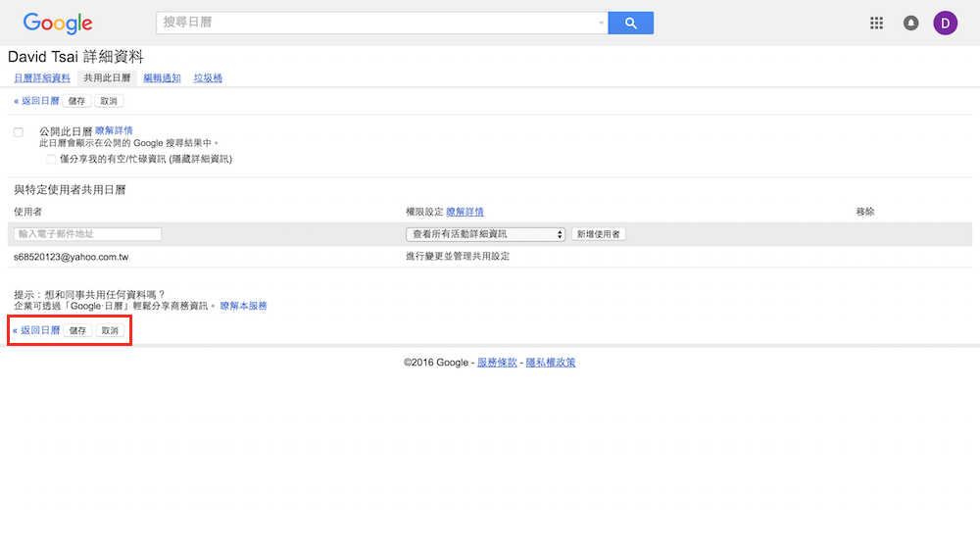Viewport: 980px width, 538px height.
Task: Click the bottom 儲存 button
Action: coord(77,331)
